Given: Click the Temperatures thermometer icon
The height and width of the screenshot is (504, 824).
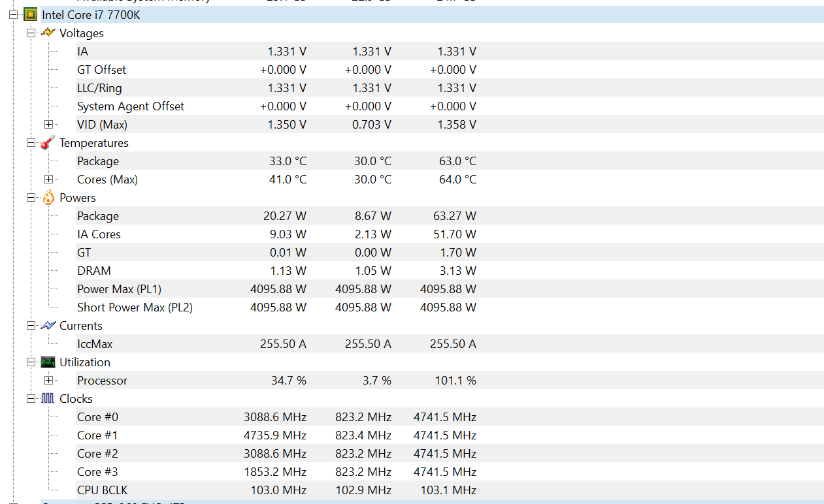Looking at the screenshot, I should point(48,142).
